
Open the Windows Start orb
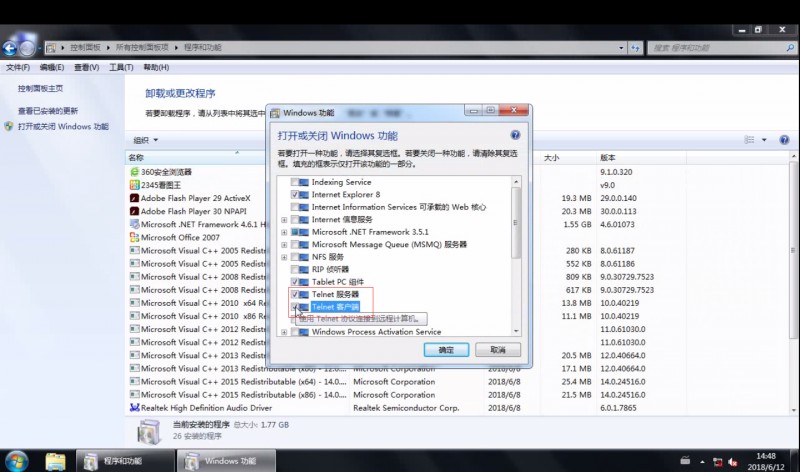pos(16,461)
